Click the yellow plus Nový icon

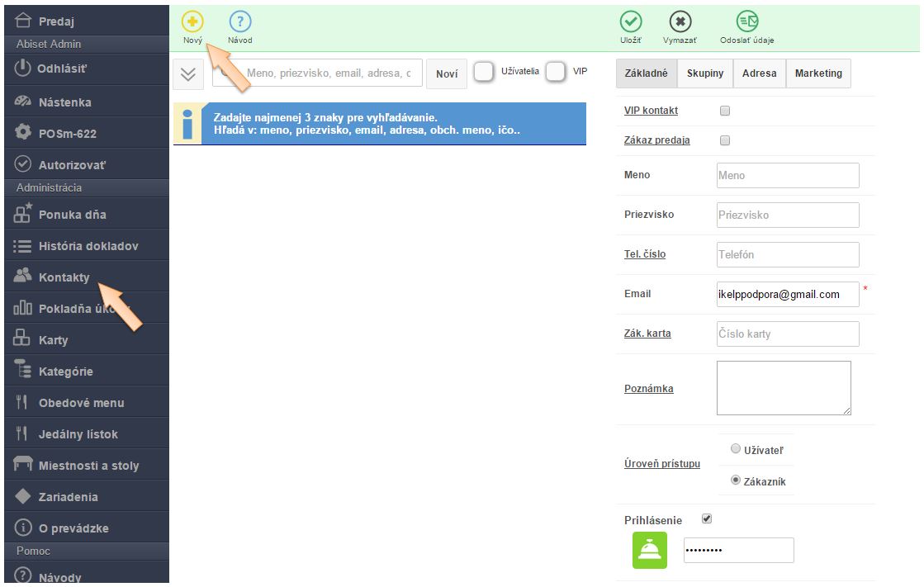tap(192, 22)
